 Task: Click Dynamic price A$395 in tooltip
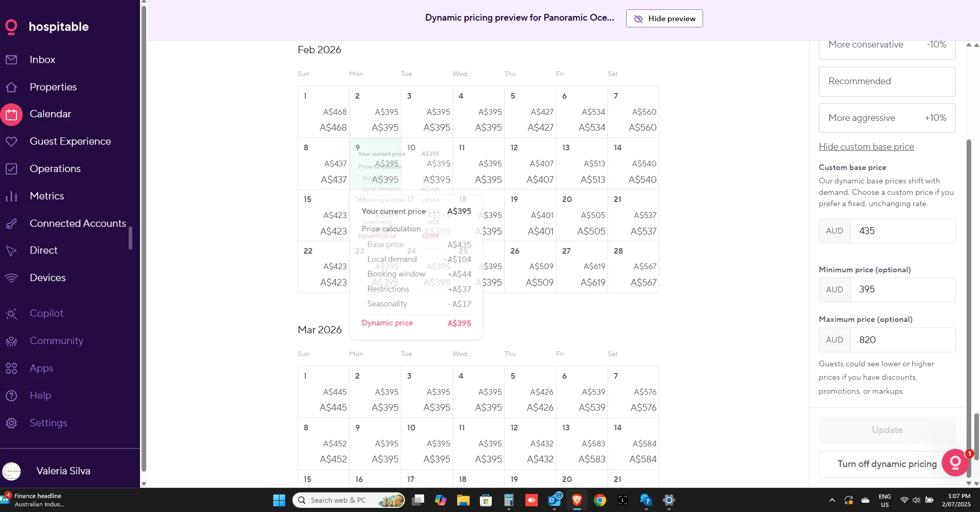(416, 323)
